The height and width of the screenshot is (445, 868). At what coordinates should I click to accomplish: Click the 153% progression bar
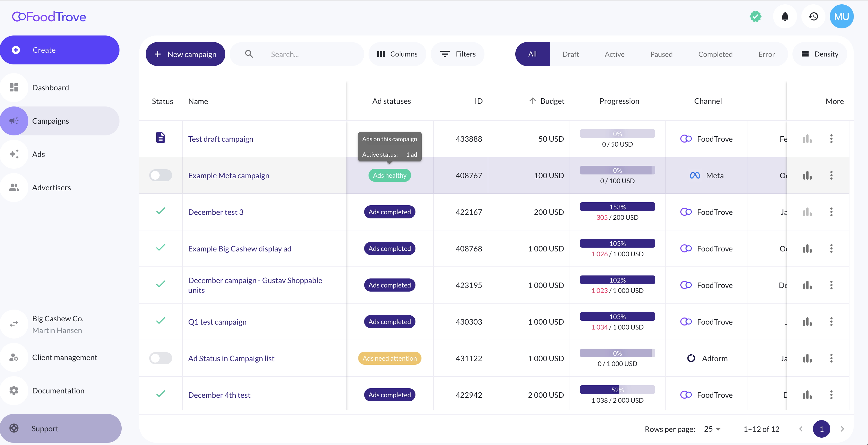[x=617, y=207]
